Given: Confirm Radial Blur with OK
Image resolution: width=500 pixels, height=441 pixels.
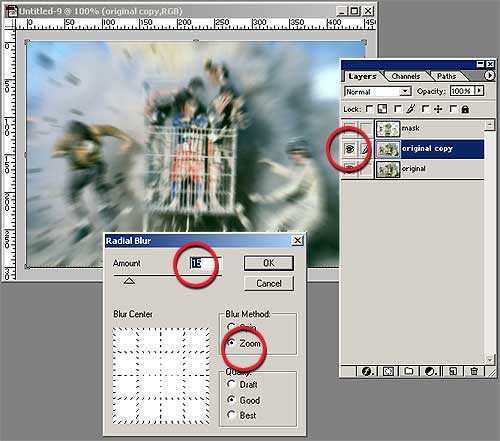Looking at the screenshot, I should [269, 263].
